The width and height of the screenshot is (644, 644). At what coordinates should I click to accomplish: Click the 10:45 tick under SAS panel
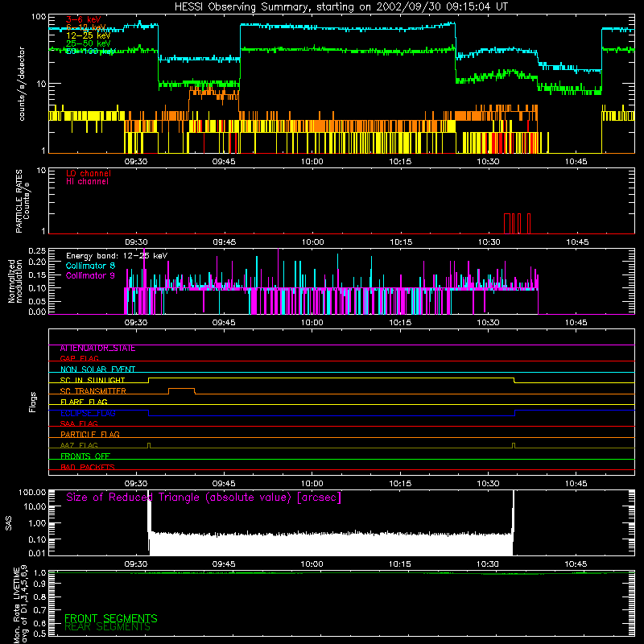(576, 564)
